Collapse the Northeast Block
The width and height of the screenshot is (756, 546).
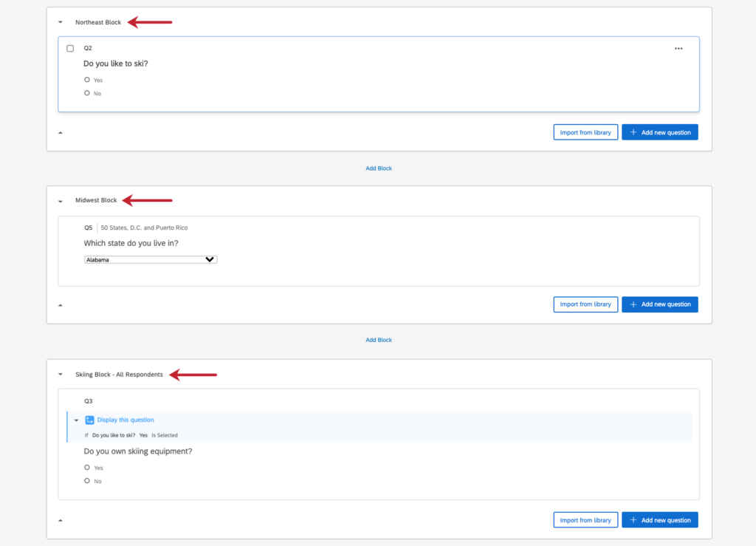click(60, 21)
